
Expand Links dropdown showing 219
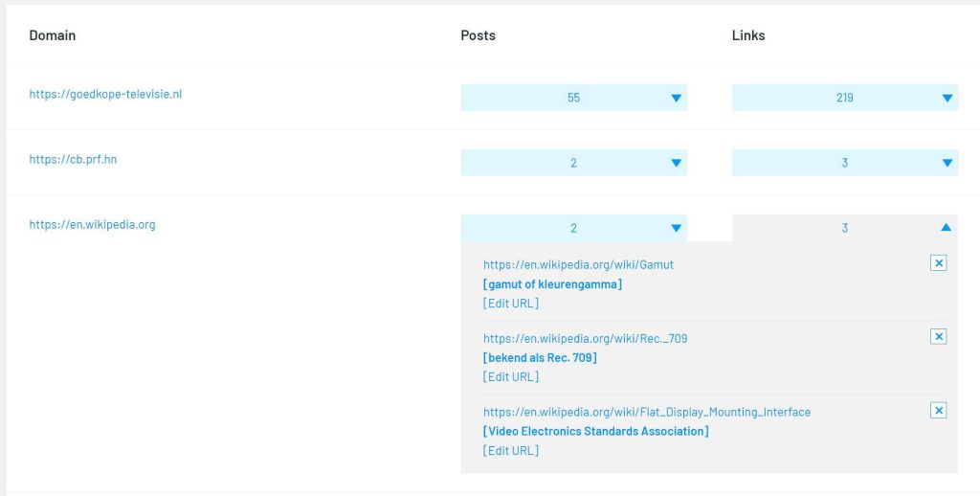[x=844, y=98]
